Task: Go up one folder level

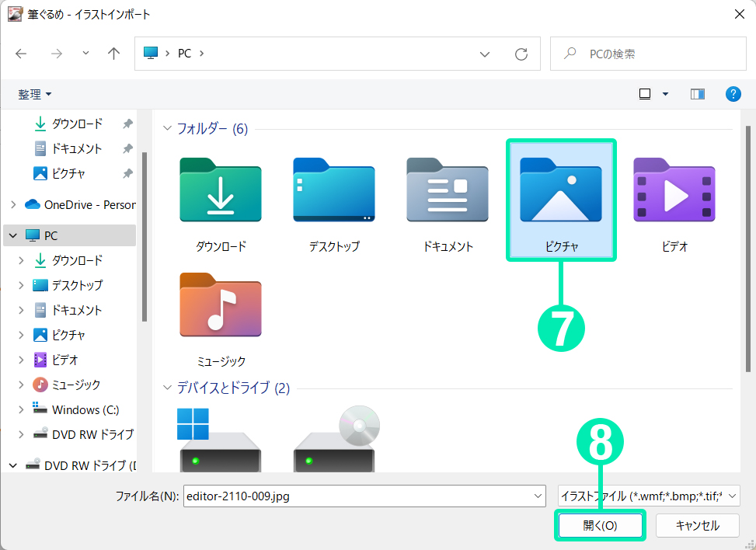Action: pos(114,54)
